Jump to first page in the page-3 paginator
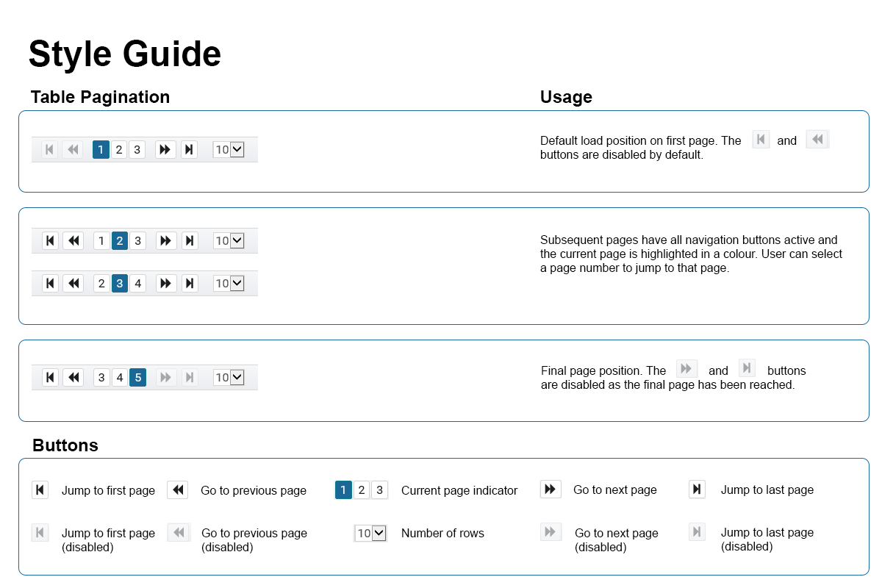 50,284
